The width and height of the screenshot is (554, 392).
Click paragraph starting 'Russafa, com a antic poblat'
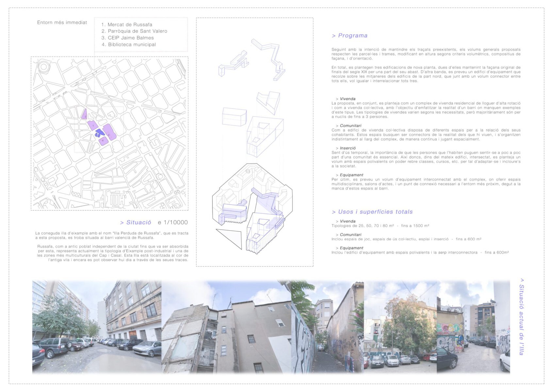point(112,253)
